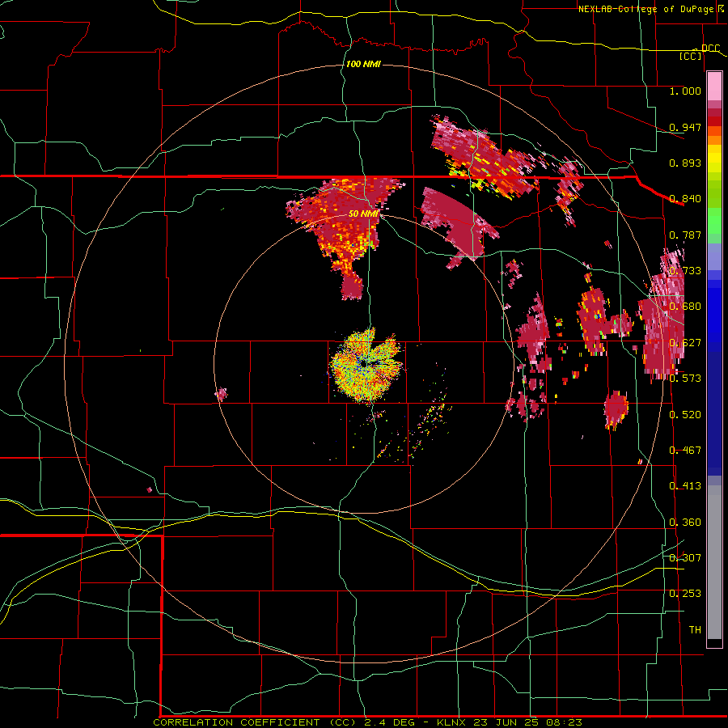The height and width of the screenshot is (728, 728).
Task: Pick the bright green band on color scale
Action: click(x=714, y=221)
